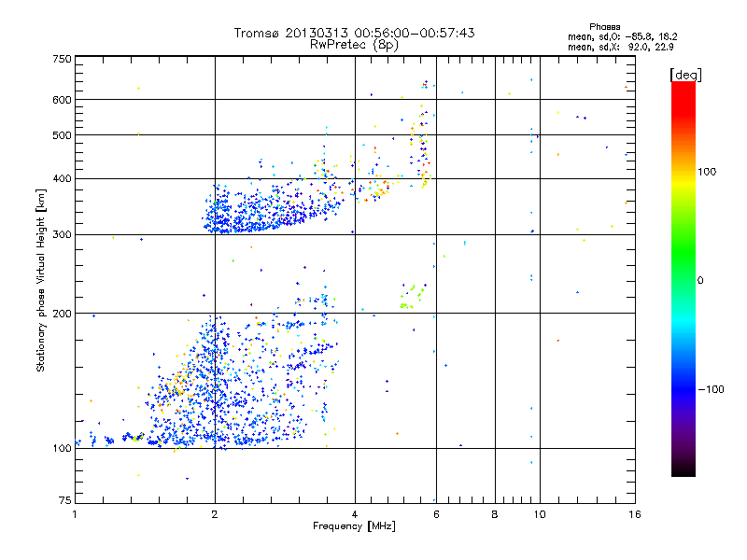Click the "Phases" header label
Image resolution: width=747 pixels, height=560 pixels.
tap(604, 27)
